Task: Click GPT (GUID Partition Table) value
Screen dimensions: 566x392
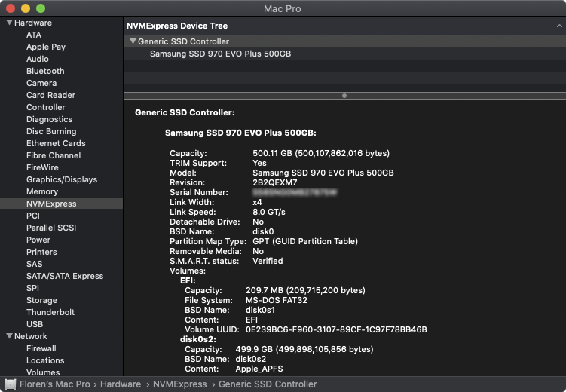Action: point(305,241)
